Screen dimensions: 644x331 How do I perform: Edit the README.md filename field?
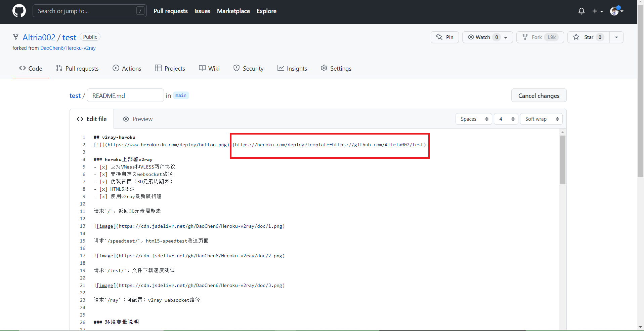[125, 96]
